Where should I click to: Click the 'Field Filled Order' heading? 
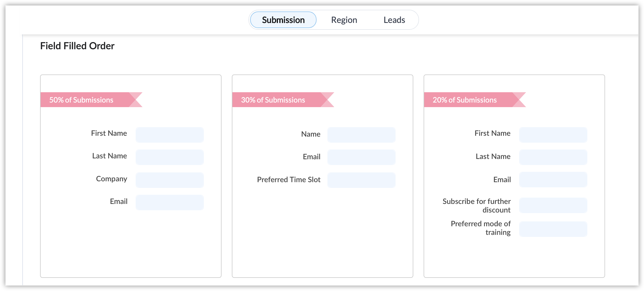[77, 46]
